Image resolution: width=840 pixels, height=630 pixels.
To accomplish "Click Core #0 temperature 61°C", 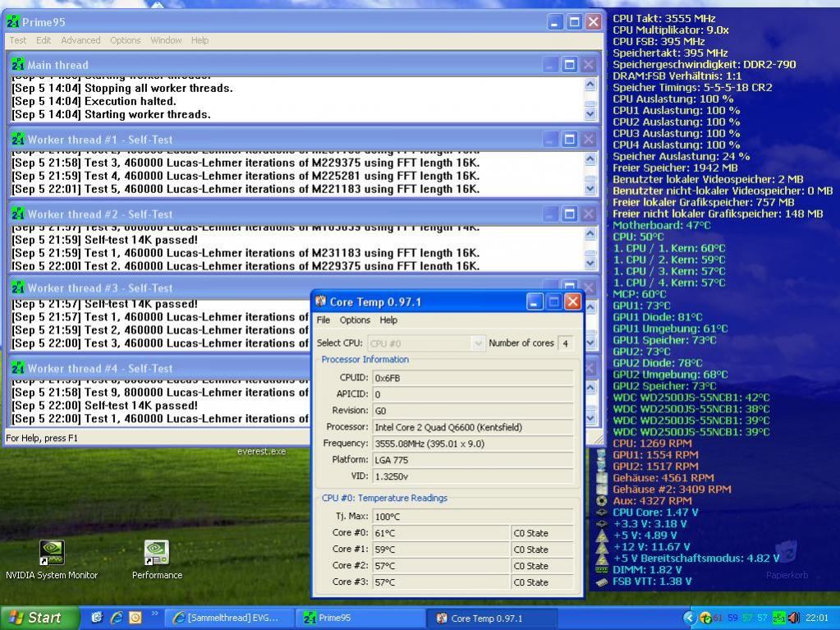I will (x=440, y=533).
